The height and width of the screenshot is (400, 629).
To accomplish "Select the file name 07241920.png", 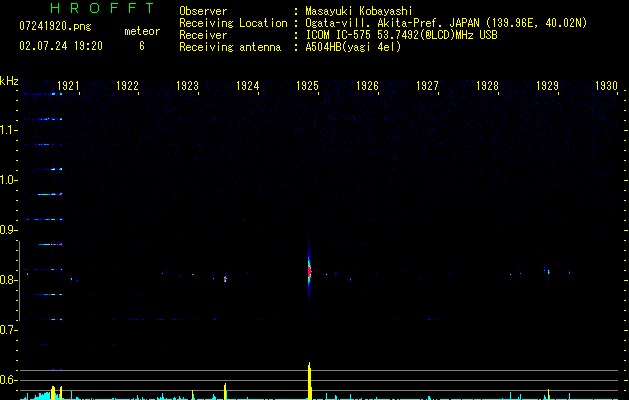I will 55,27.
